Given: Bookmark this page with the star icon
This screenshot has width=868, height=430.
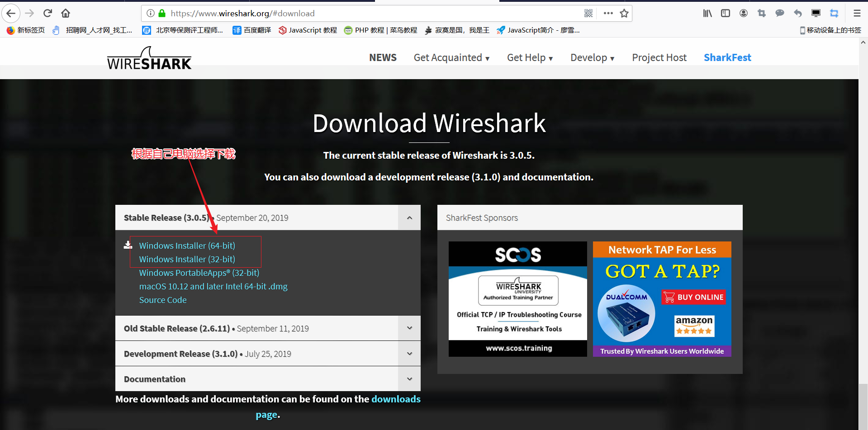Looking at the screenshot, I should click(624, 13).
